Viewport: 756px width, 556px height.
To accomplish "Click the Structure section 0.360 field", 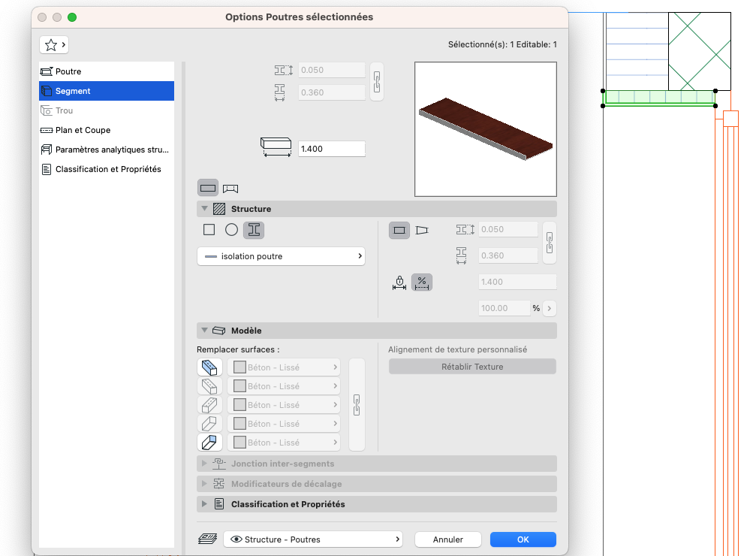I will click(508, 255).
